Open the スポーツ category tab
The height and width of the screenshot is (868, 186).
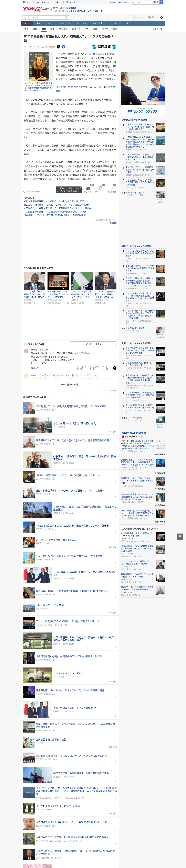(x=76, y=29)
